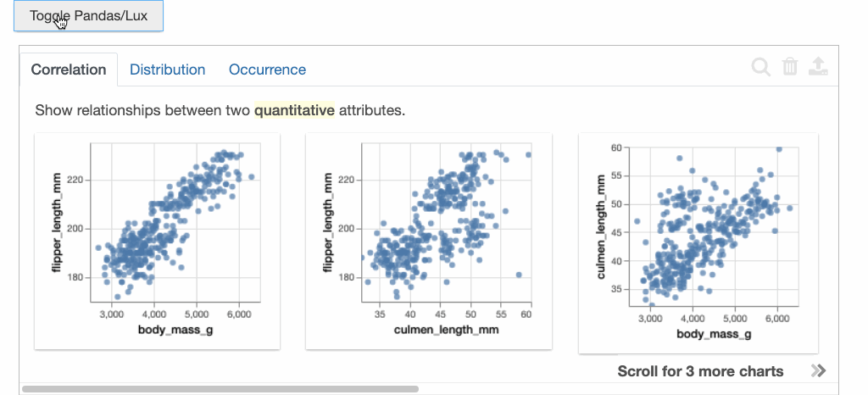The image size is (868, 395).
Task: Click flipper_length_mm y-axis label on middle chart
Action: point(329,224)
